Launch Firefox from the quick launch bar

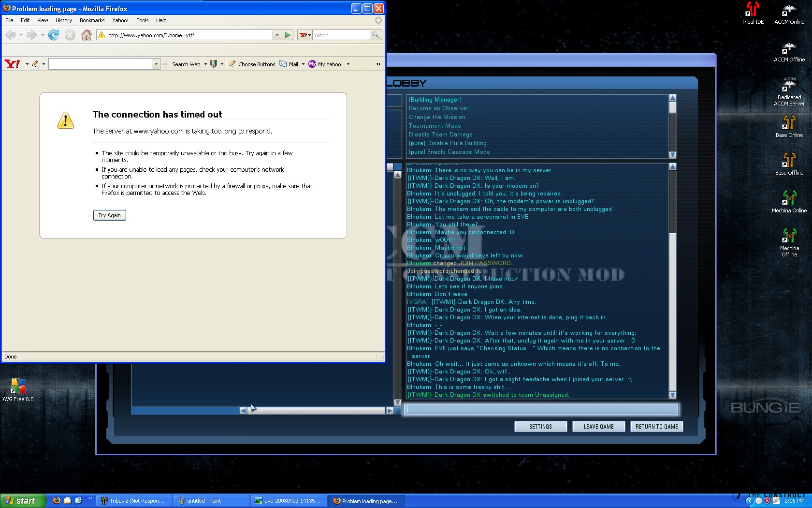point(57,501)
